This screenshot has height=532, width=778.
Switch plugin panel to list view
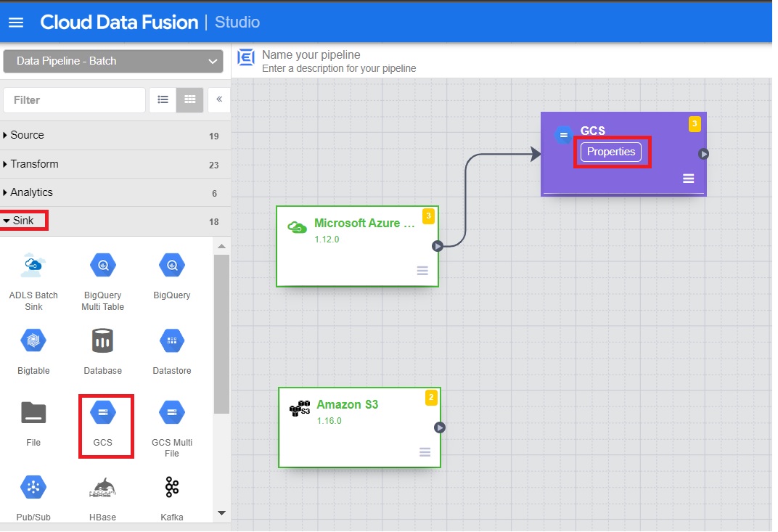coord(163,99)
